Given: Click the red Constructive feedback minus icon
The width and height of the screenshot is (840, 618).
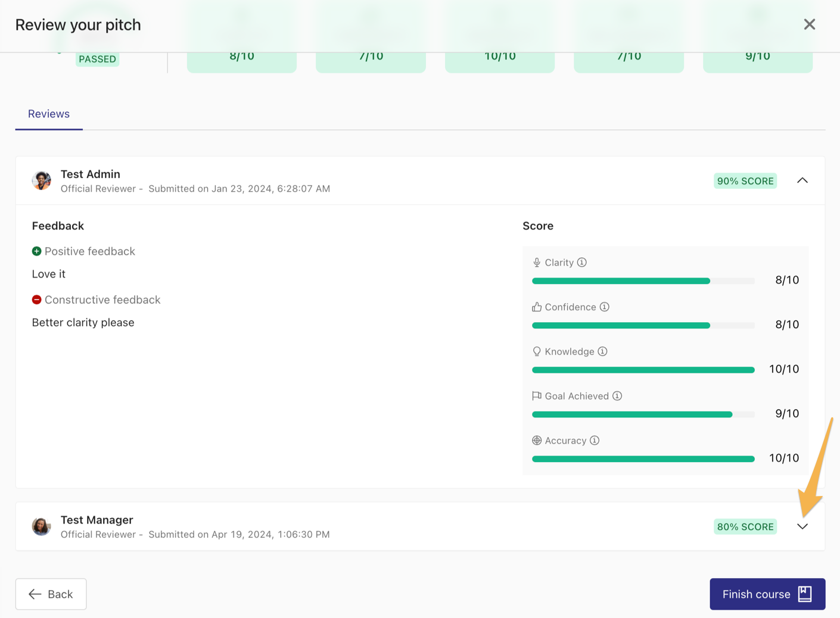Looking at the screenshot, I should point(36,299).
